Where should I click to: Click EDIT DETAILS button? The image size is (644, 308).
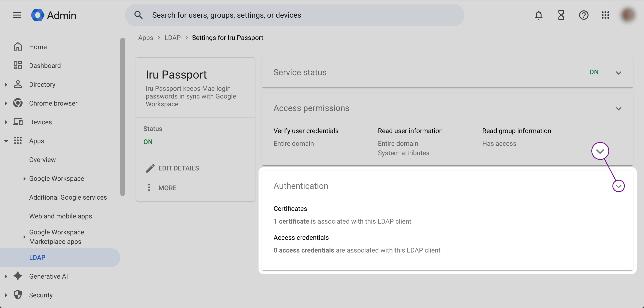pyautogui.click(x=173, y=168)
